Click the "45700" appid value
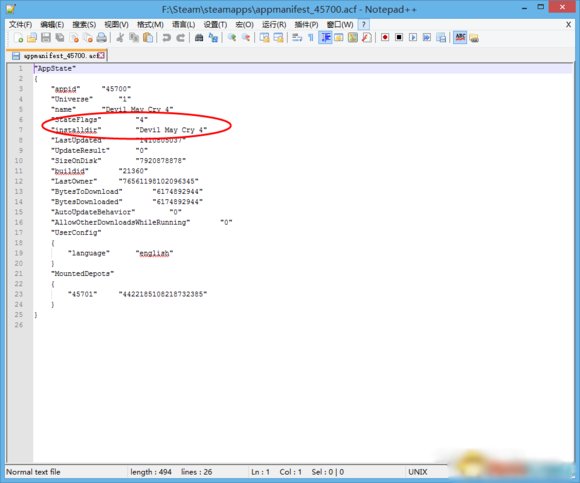Viewport: 580px width, 483px height. coord(116,89)
